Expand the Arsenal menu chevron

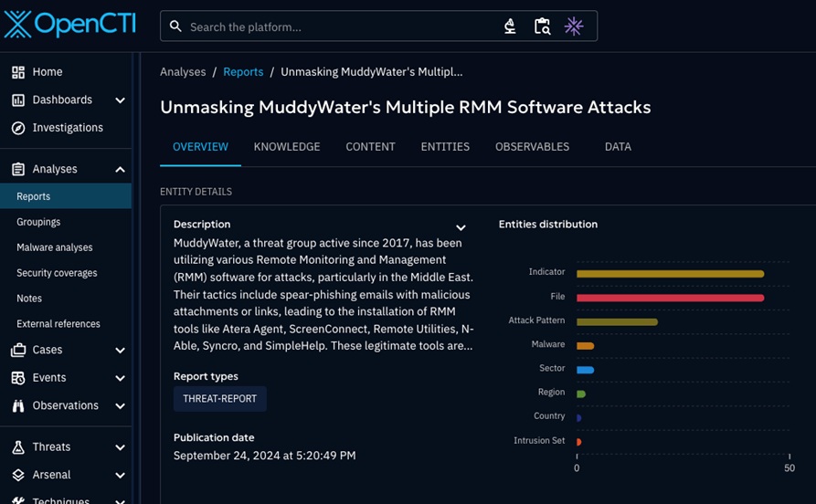[x=121, y=476]
